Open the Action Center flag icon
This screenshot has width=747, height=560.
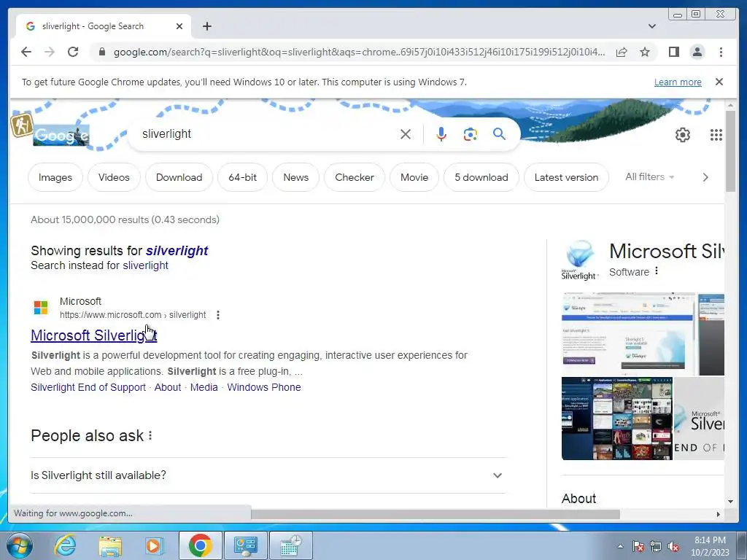point(638,546)
